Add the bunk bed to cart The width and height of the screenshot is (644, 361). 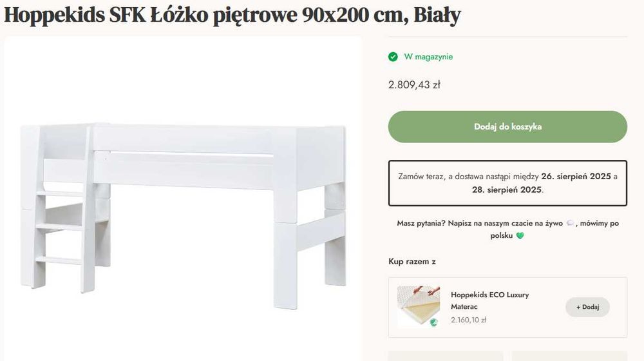[x=507, y=126]
